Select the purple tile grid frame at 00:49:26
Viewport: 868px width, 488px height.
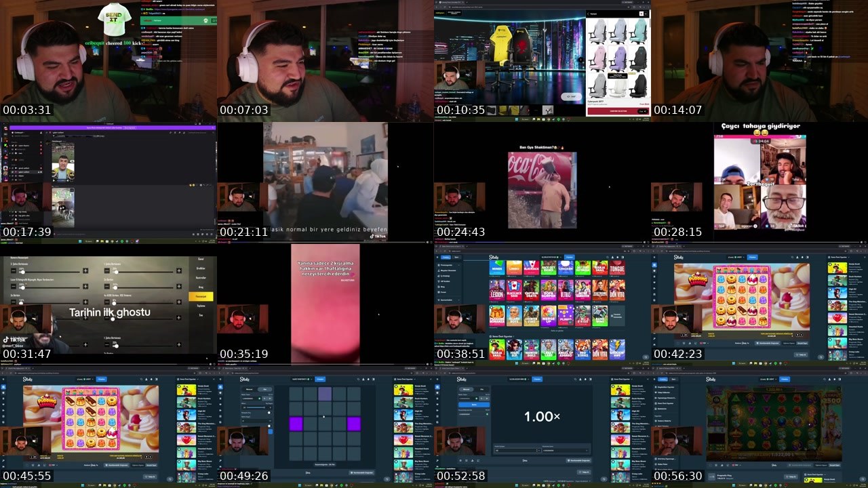(x=325, y=427)
